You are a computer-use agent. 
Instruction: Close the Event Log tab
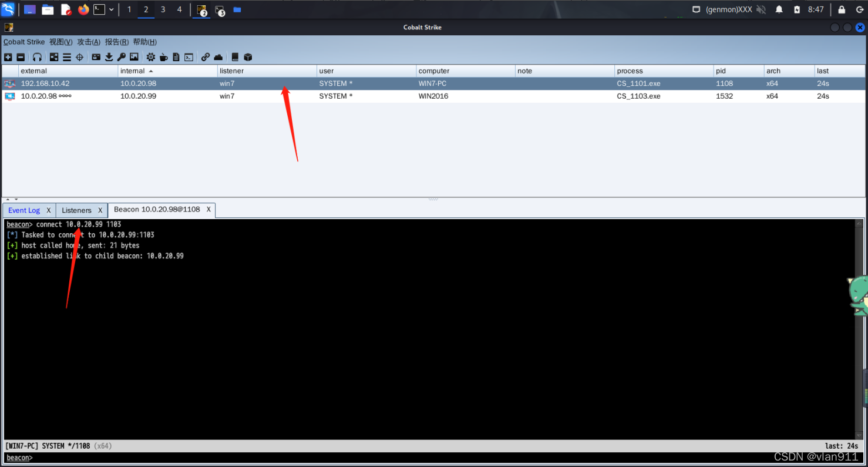point(49,210)
